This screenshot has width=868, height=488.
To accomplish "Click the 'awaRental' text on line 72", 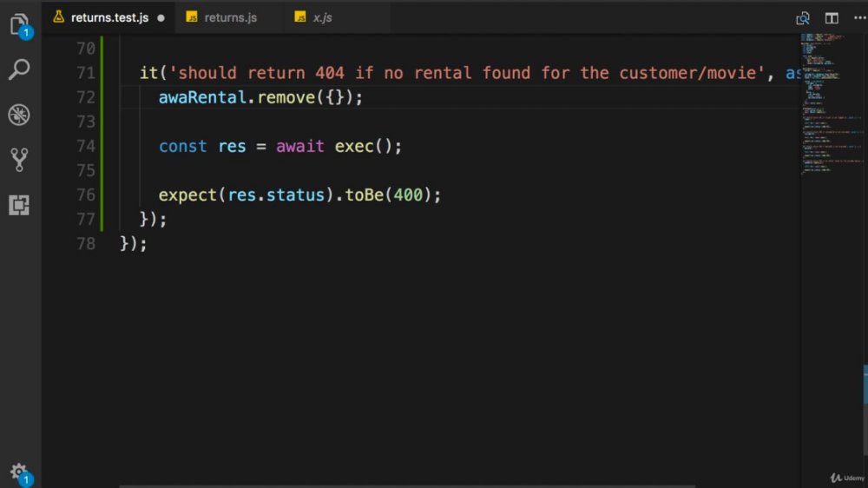I will click(202, 97).
